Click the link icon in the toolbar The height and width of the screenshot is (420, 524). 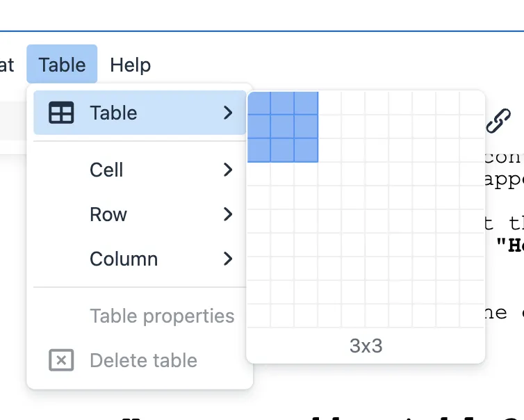coord(498,121)
